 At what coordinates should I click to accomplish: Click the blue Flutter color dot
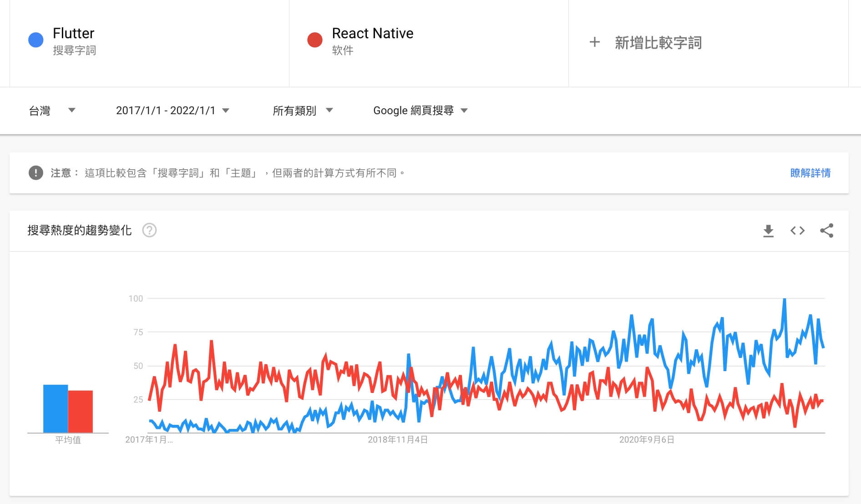point(36,40)
